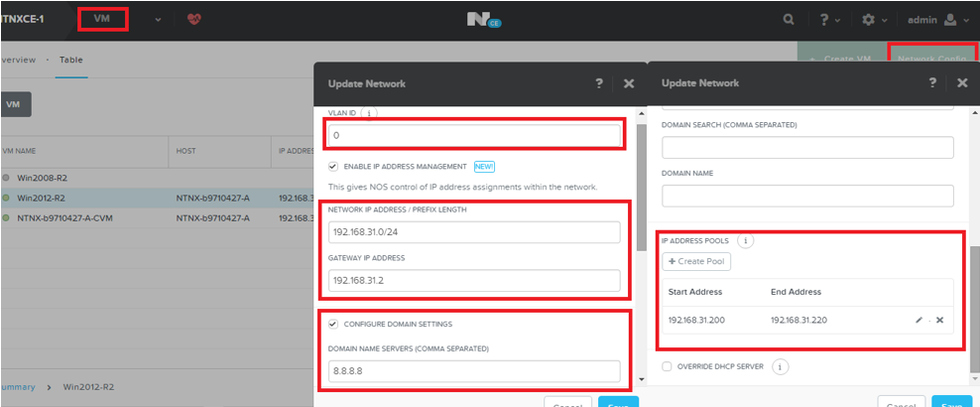Uncheck Enable IP Address Management

click(333, 166)
